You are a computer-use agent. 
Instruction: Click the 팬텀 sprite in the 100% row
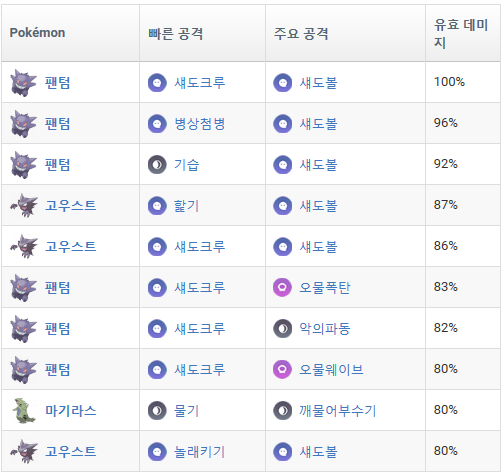pos(23,83)
